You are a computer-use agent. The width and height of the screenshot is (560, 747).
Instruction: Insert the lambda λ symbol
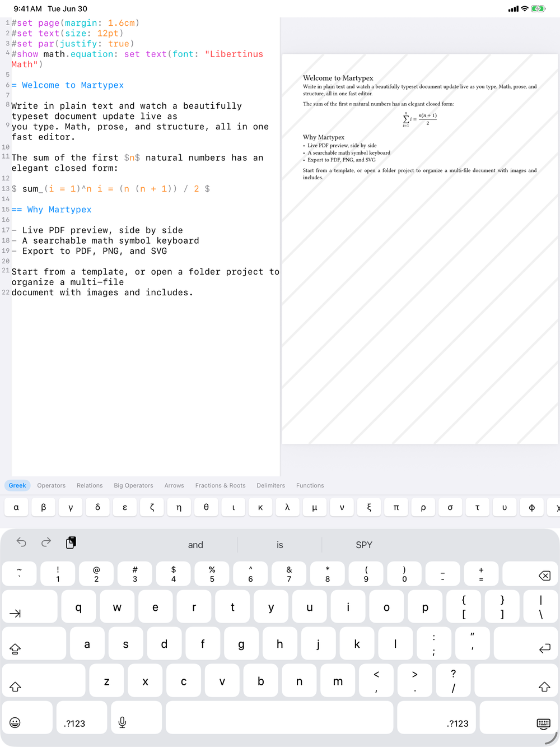click(x=288, y=507)
